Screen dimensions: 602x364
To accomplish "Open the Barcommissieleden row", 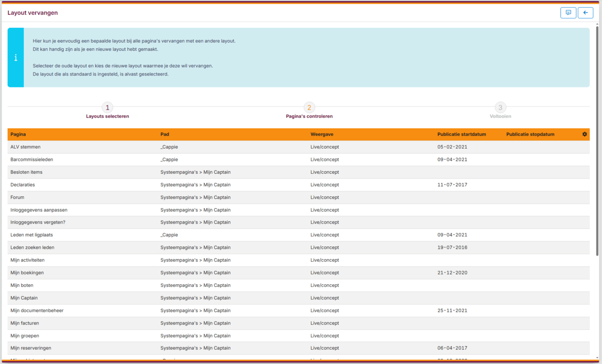I will [x=31, y=159].
